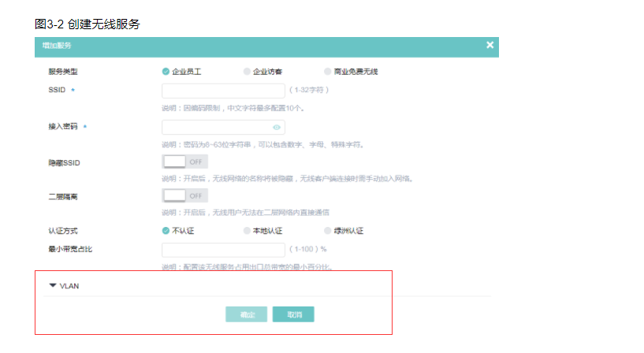Toggle the 隐藏SSID switch
Image resolution: width=644 pixels, height=353 pixels.
click(184, 162)
